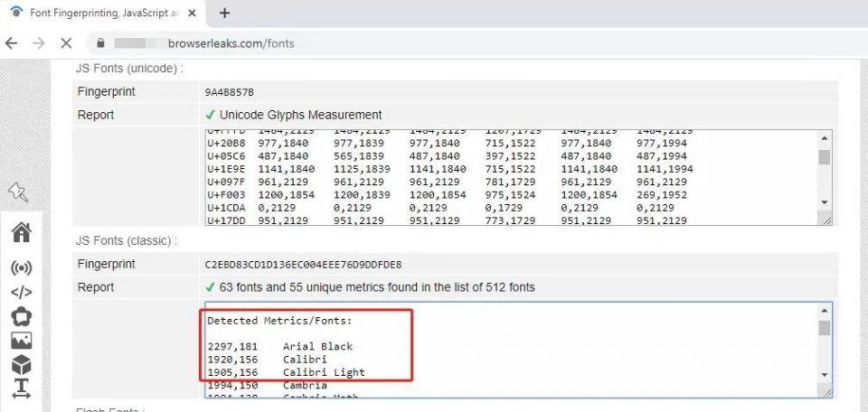Open the 3D cube icon in sidebar

pos(21,365)
